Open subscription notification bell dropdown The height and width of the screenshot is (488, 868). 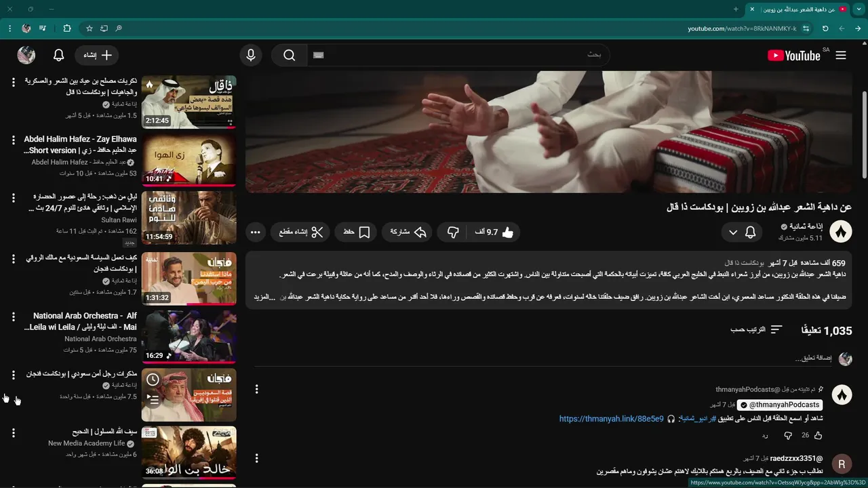741,232
